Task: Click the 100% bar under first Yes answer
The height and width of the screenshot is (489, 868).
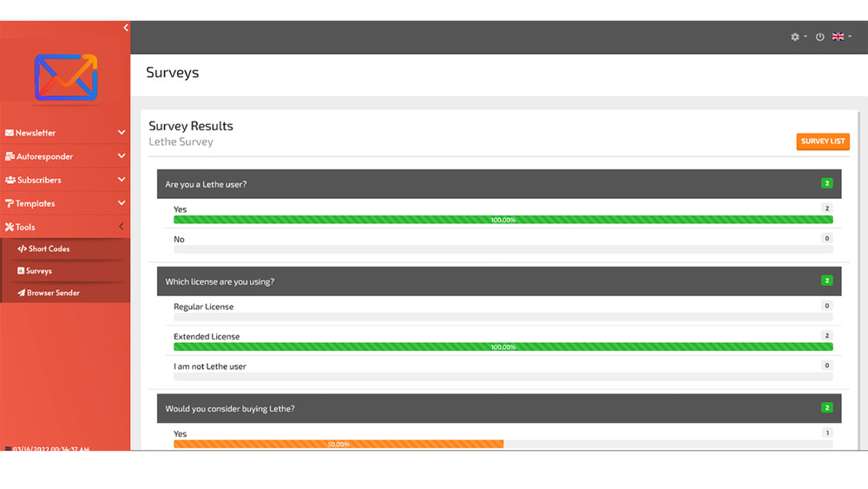Action: 503,220
